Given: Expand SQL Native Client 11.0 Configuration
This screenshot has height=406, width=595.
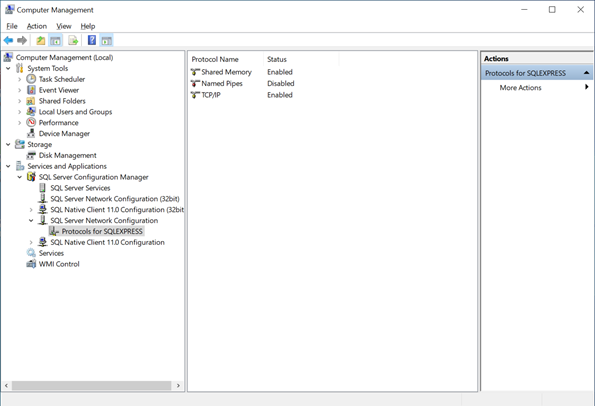Looking at the screenshot, I should [x=31, y=242].
